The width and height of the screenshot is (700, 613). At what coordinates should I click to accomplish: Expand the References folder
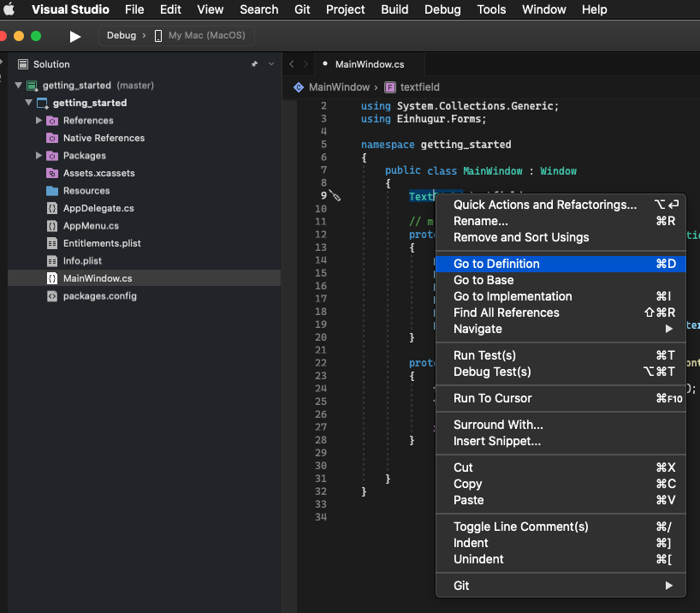[x=39, y=120]
